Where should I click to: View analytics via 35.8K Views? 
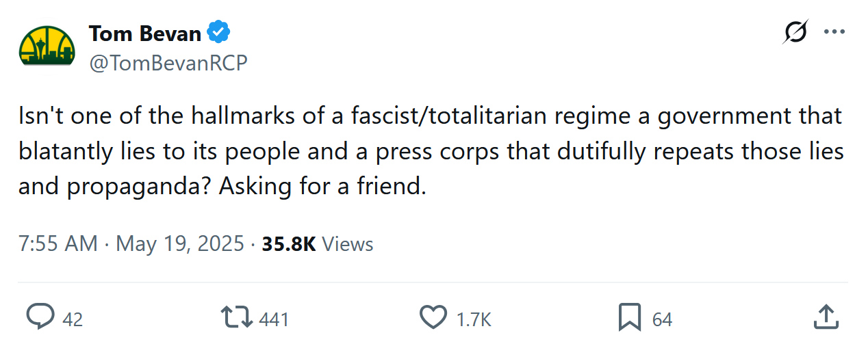318,244
